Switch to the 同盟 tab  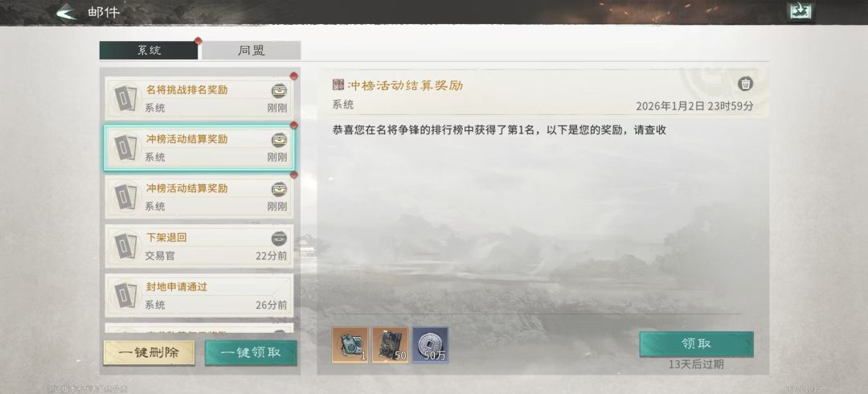pyautogui.click(x=251, y=51)
